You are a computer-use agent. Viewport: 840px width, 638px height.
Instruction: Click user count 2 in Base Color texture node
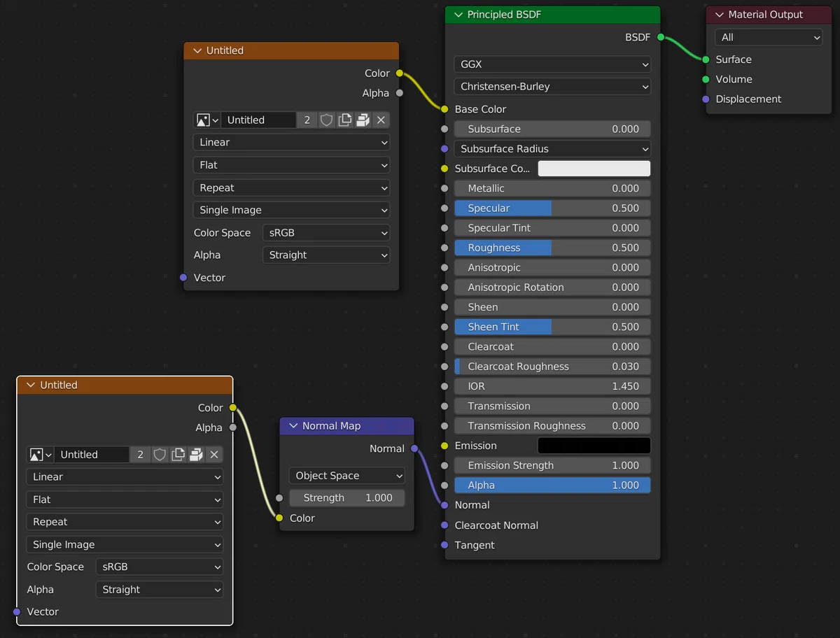tap(307, 120)
